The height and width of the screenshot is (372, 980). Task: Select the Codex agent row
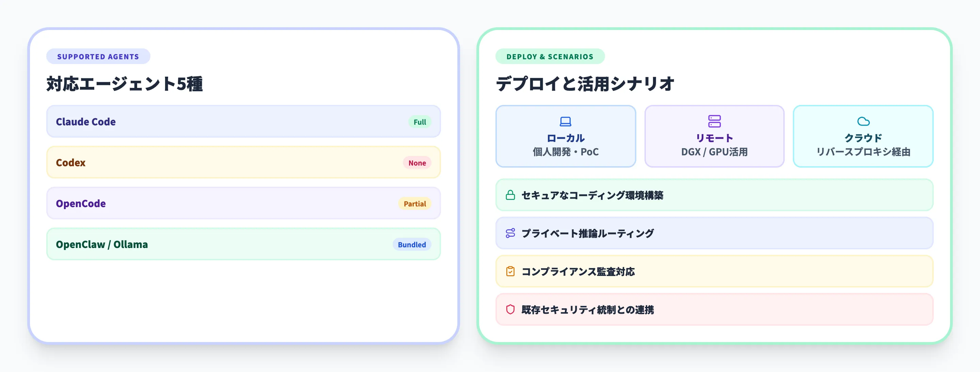[x=244, y=162]
